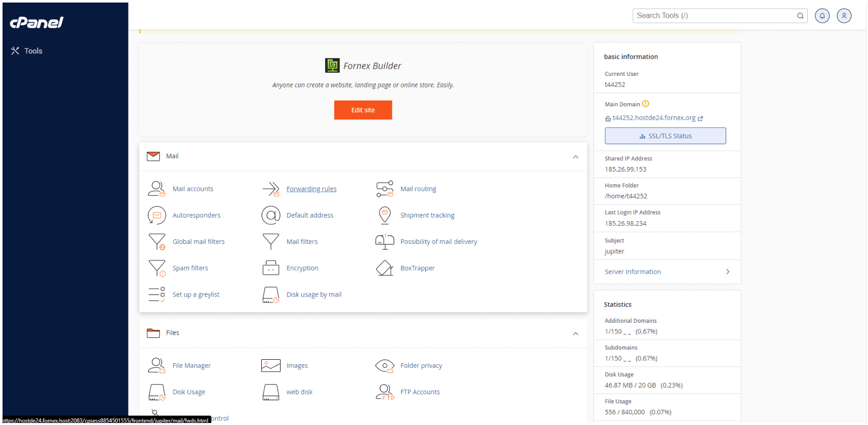
Task: Open Possibility of mail delivery link
Action: tap(439, 242)
